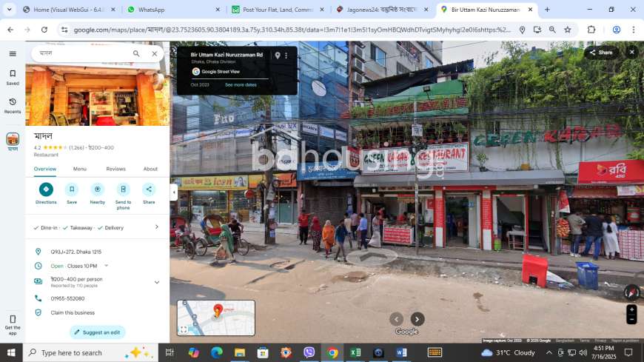Show hidden system tray icons arrow
The image size is (644, 362).
tap(549, 352)
